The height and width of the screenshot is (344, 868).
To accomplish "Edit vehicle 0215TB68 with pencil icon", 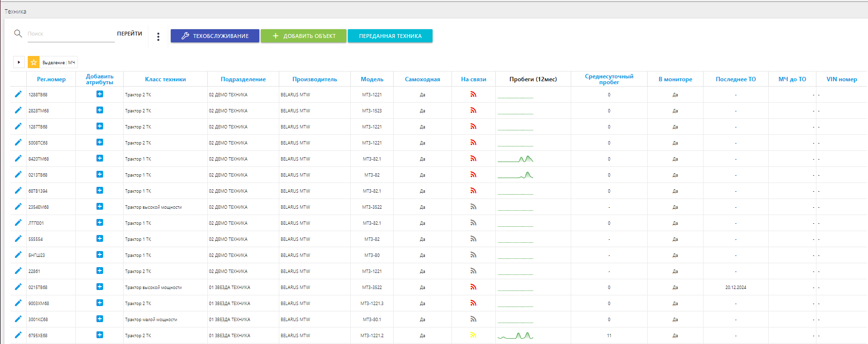I will [x=18, y=287].
